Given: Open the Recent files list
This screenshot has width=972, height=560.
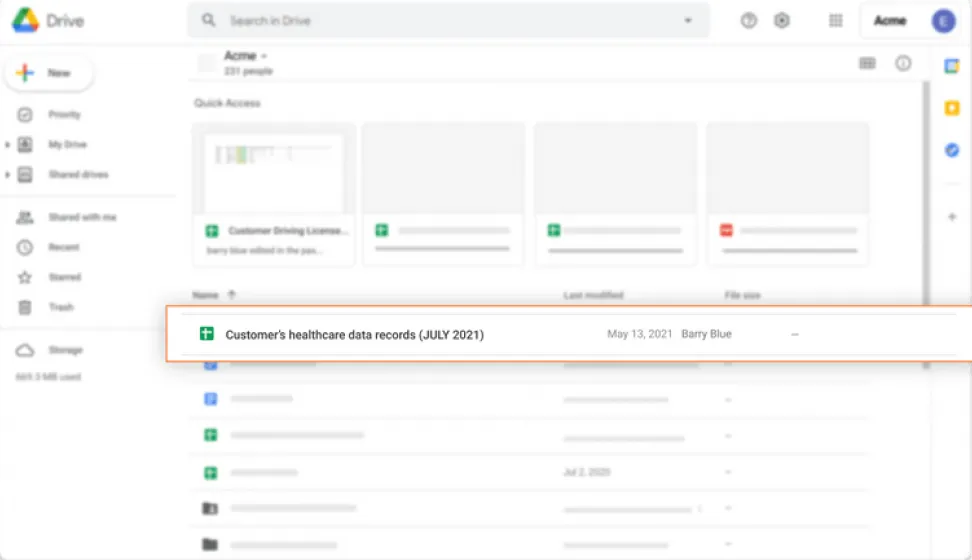Looking at the screenshot, I should click(x=64, y=247).
